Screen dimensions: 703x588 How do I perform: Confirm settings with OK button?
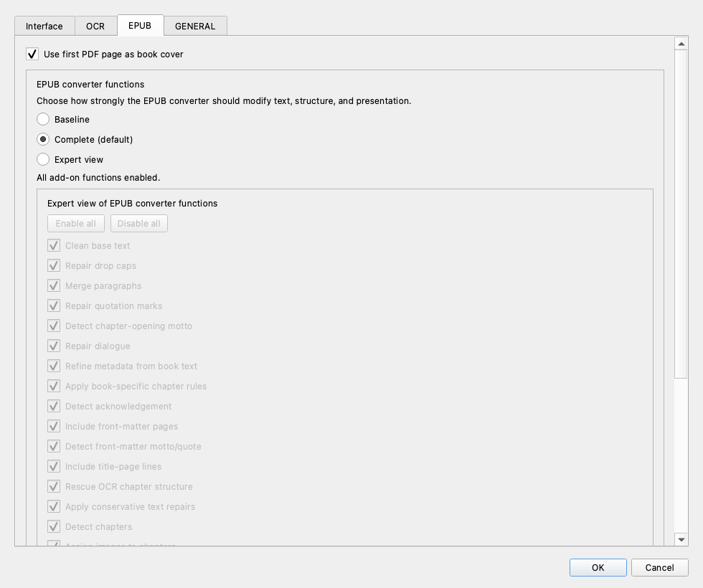coord(598,567)
